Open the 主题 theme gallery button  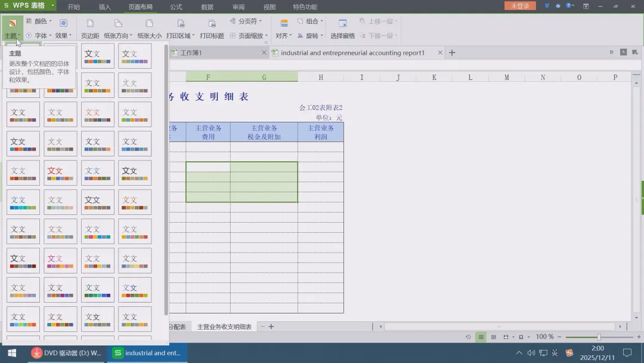pos(13,28)
